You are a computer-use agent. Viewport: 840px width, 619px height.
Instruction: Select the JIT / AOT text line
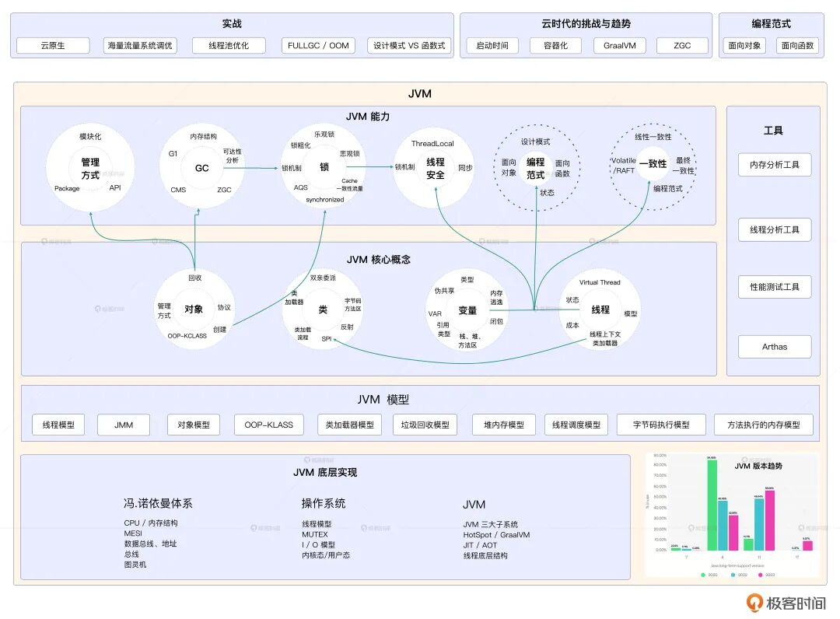click(x=480, y=545)
